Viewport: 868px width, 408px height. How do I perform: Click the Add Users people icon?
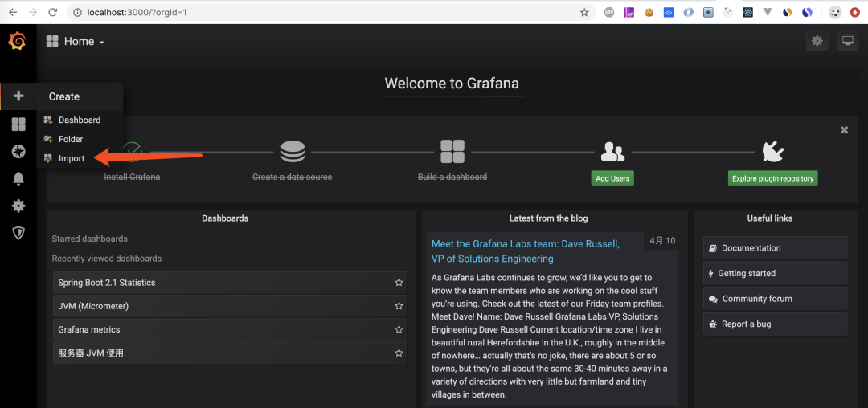coord(612,152)
